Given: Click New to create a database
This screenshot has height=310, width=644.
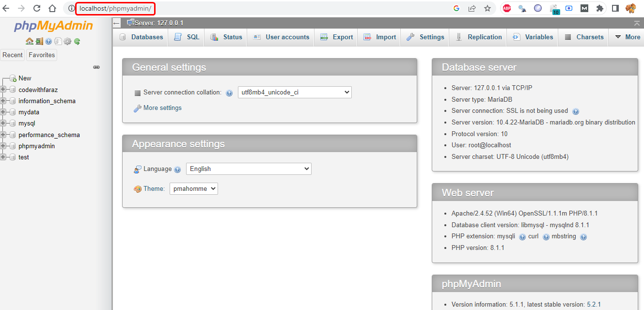Looking at the screenshot, I should tap(25, 78).
